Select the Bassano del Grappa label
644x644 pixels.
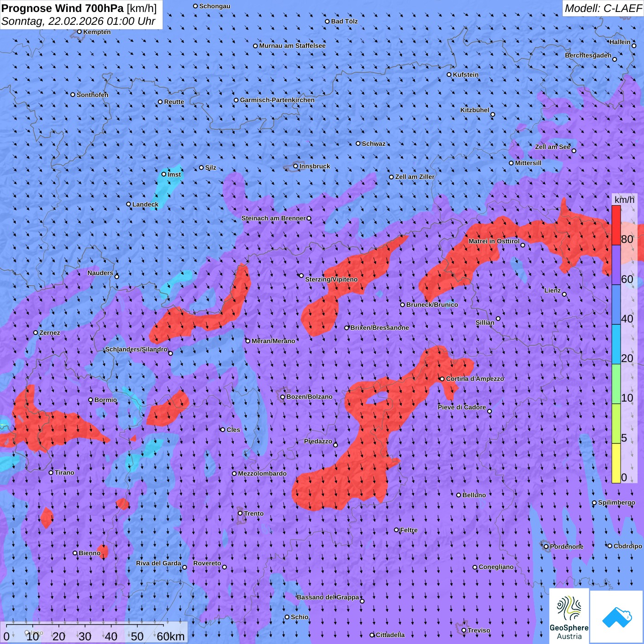point(328,597)
